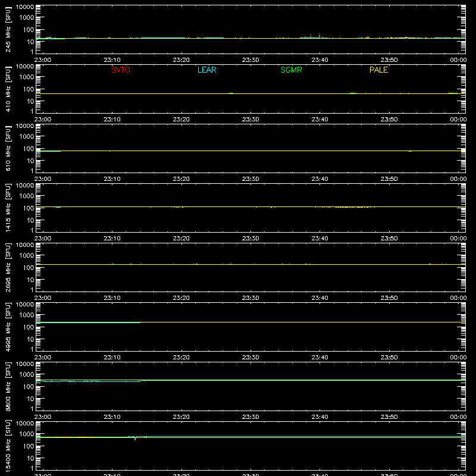Click the yellow PALE station label
This screenshot has width=476, height=476.
click(x=378, y=70)
